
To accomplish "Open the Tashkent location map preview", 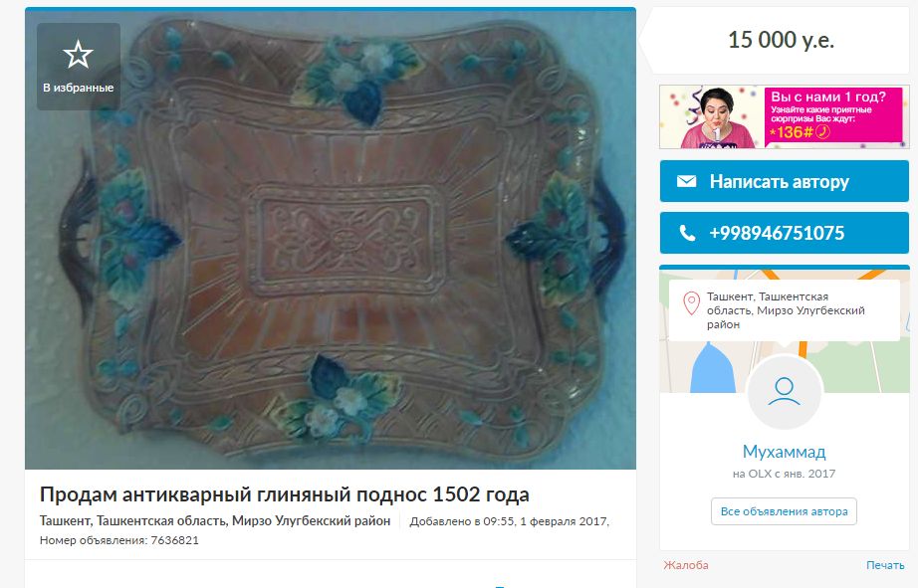I will click(784, 330).
